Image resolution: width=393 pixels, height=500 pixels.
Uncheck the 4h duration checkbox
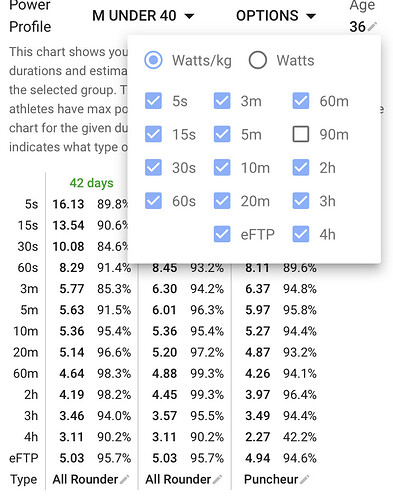(301, 234)
